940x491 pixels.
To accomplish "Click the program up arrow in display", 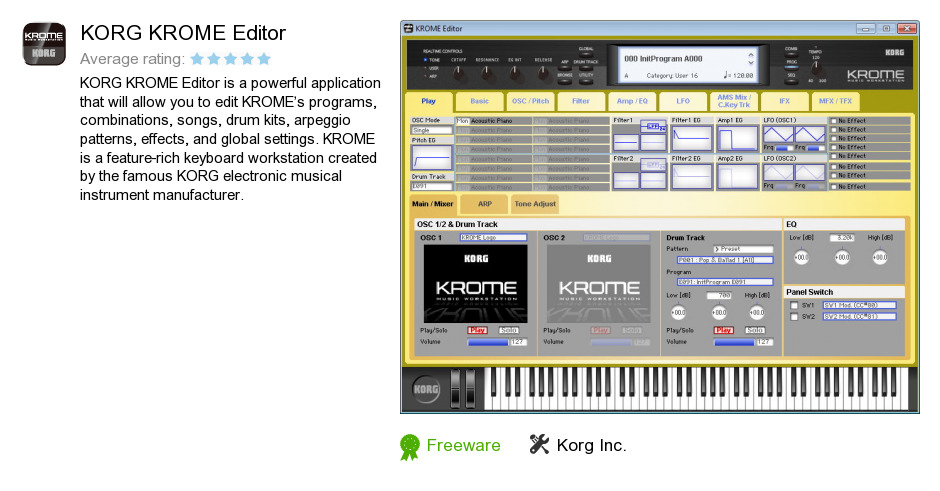I will [x=751, y=55].
